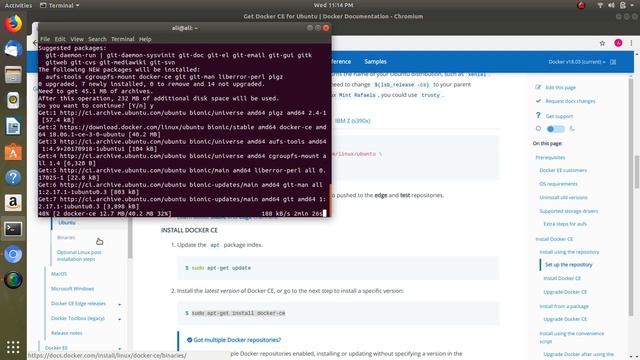Open the volume icon in the top bar
This screenshot has height=360, width=640.
[x=611, y=5]
